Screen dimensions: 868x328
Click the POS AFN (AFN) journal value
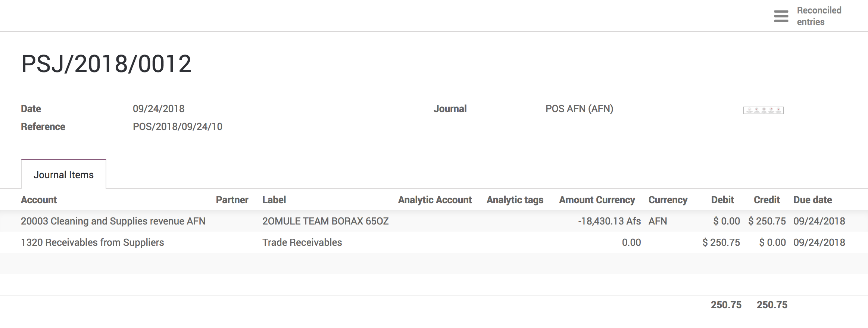click(580, 109)
